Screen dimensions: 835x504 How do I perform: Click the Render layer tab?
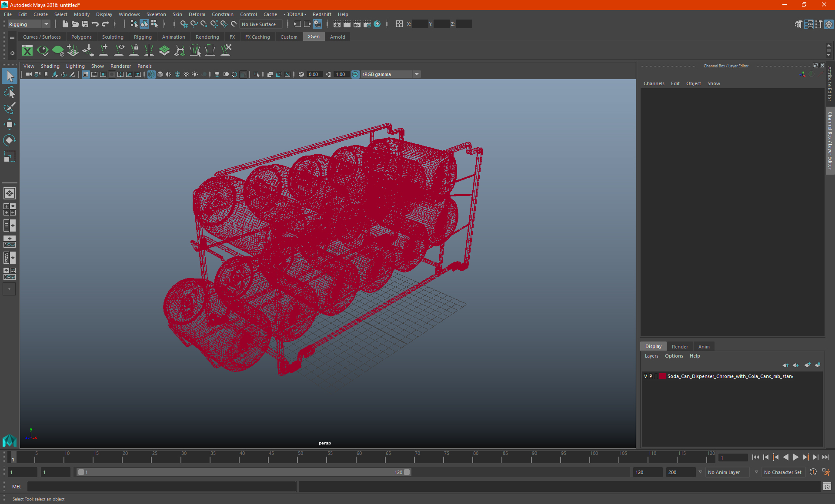point(680,347)
